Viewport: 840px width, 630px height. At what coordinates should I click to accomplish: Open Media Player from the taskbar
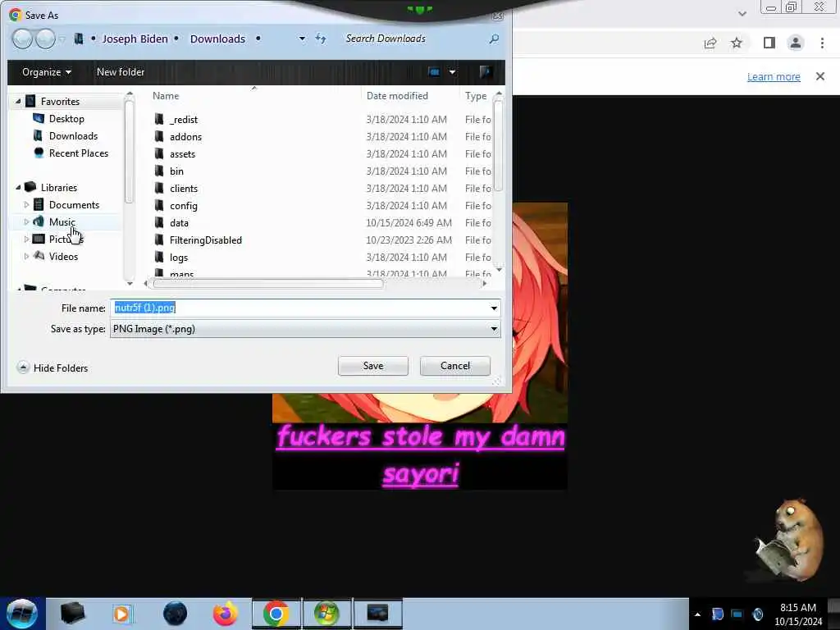click(121, 614)
